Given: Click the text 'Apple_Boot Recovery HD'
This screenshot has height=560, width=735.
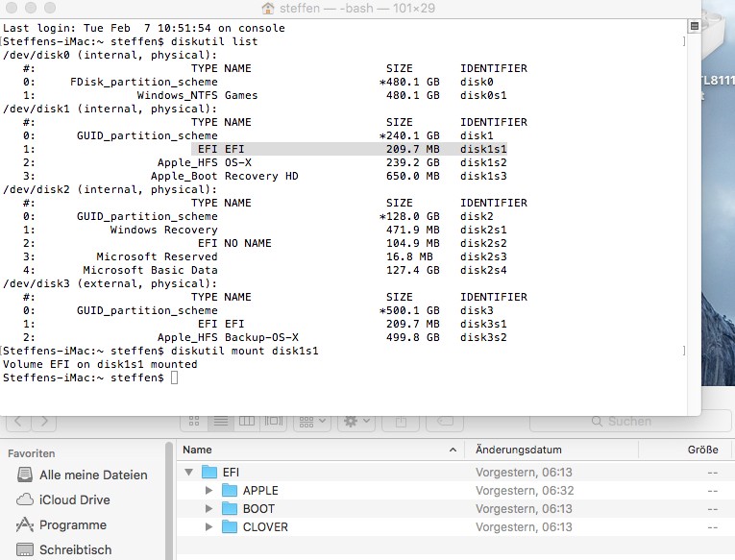Looking at the screenshot, I should coord(225,176).
